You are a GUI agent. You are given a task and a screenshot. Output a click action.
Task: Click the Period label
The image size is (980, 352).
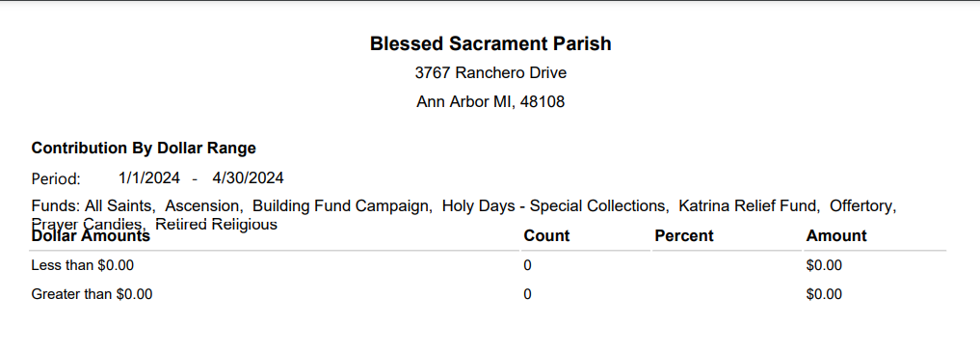click(56, 179)
